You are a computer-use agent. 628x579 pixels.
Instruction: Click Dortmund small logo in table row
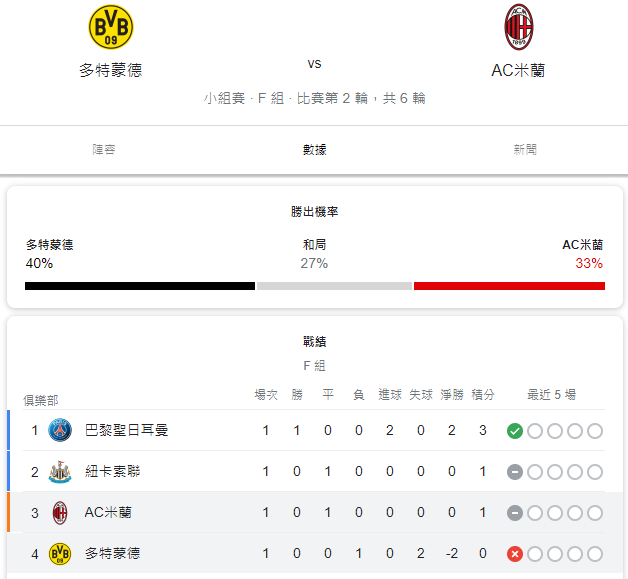point(60,554)
